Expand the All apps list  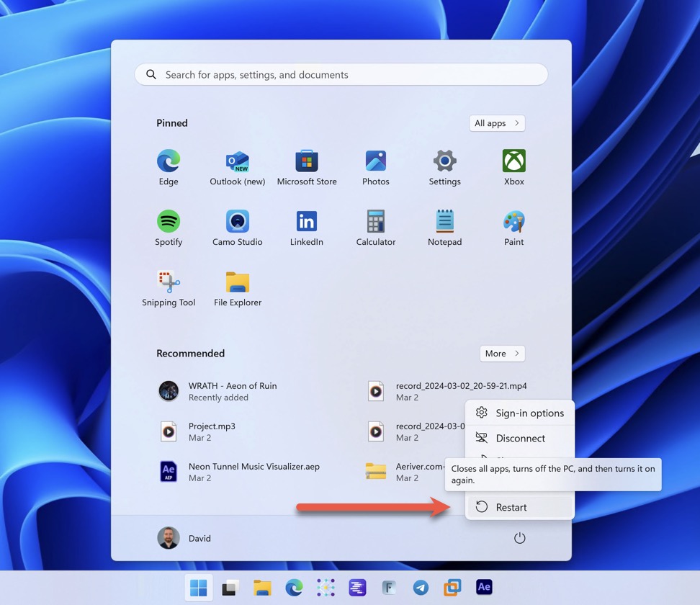tap(497, 123)
